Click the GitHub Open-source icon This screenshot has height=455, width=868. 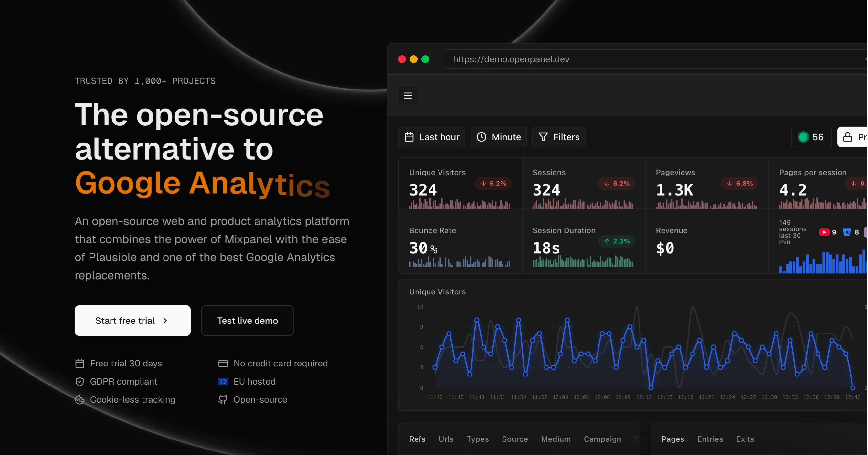tap(223, 400)
